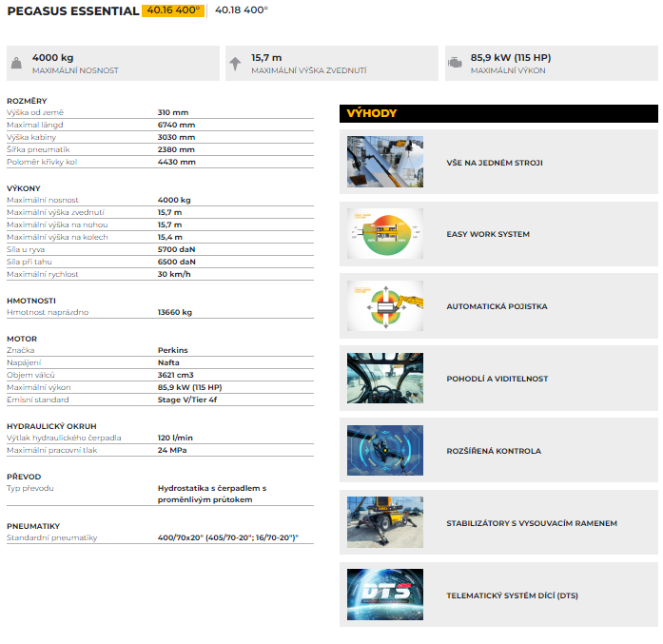Select the Typ převodu row label

[30, 488]
